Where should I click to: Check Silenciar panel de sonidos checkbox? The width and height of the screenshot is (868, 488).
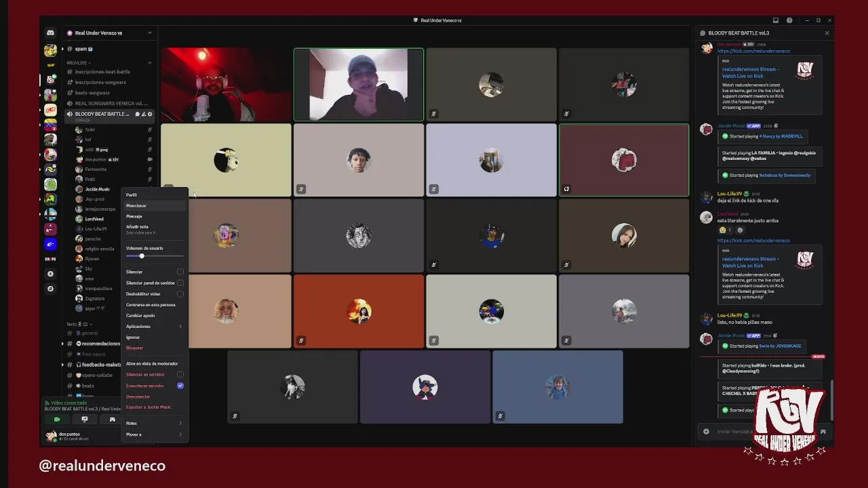click(x=180, y=283)
